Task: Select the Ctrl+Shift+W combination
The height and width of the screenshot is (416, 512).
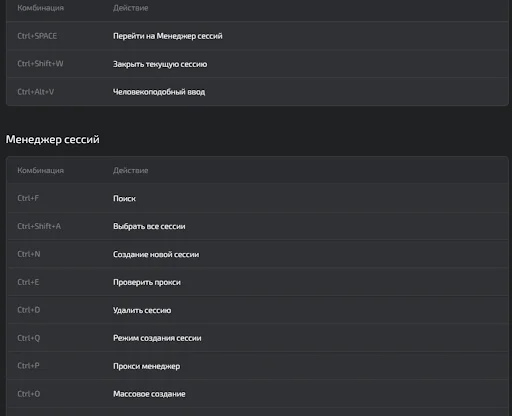Action: tap(40, 64)
